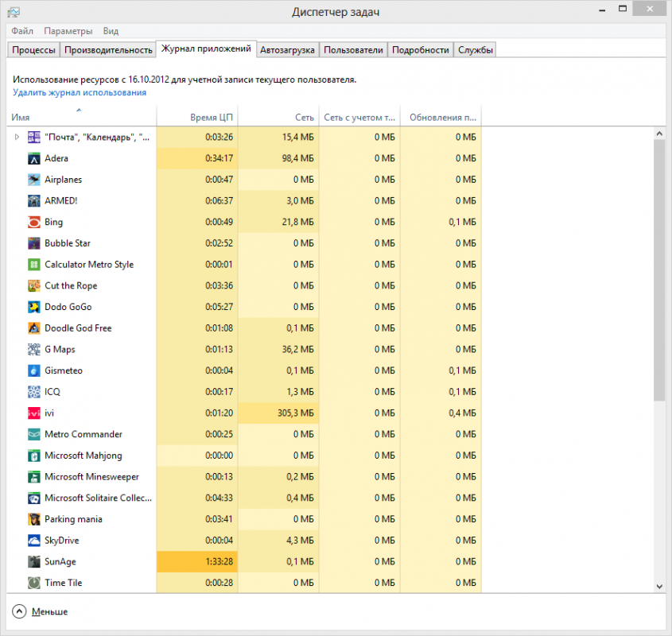The image size is (672, 636).
Task: Select the Time Tile icon
Action: (34, 583)
